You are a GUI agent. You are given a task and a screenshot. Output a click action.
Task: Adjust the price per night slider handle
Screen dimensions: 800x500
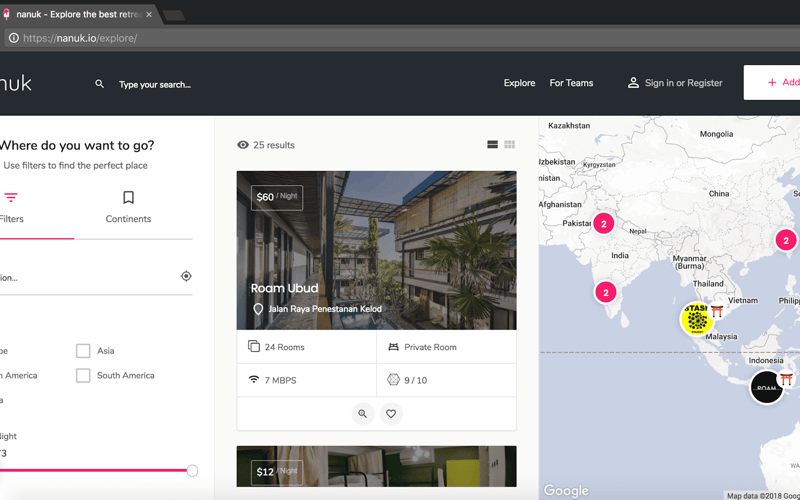point(192,470)
